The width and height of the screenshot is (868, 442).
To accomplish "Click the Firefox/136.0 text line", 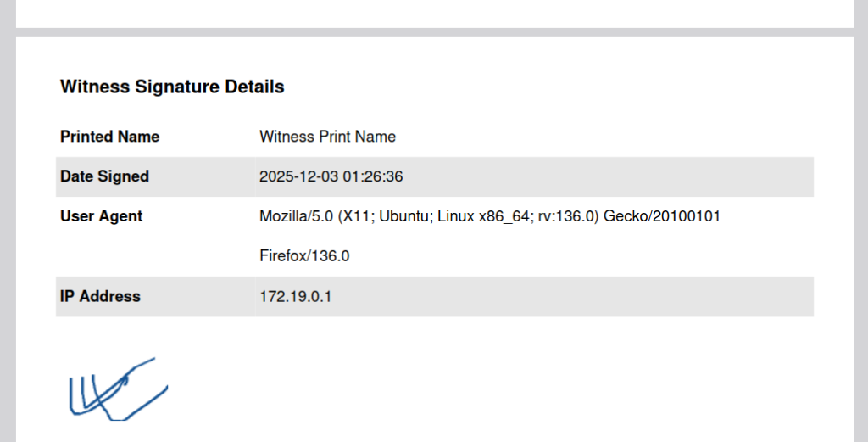I will [x=304, y=256].
